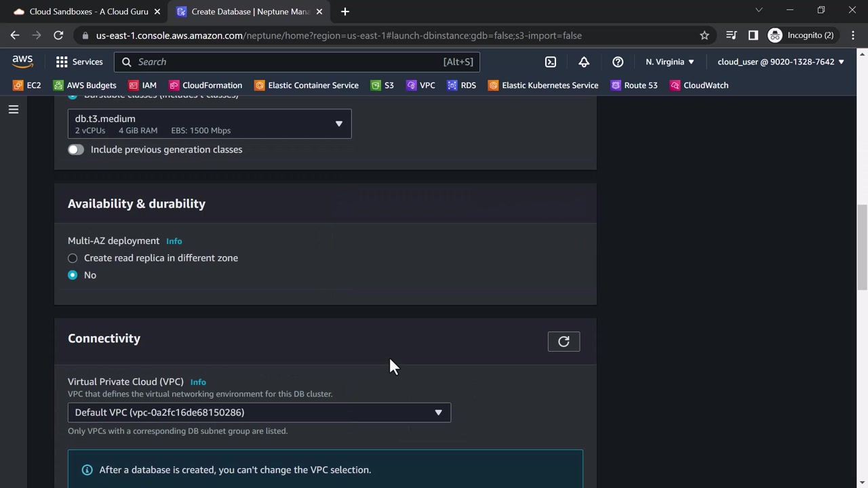Expand the N. Virginia region selector
868x488 pixels.
669,62
